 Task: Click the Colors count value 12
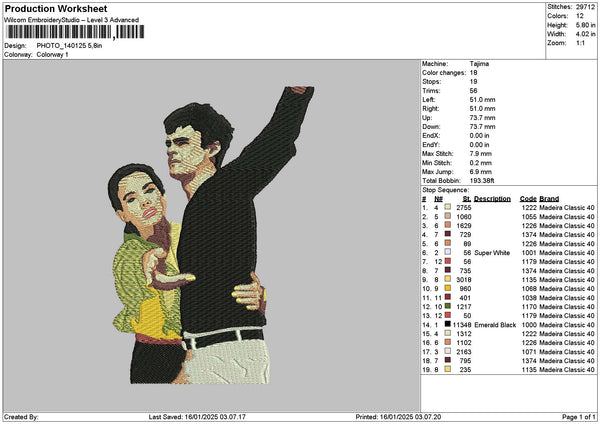pos(580,16)
